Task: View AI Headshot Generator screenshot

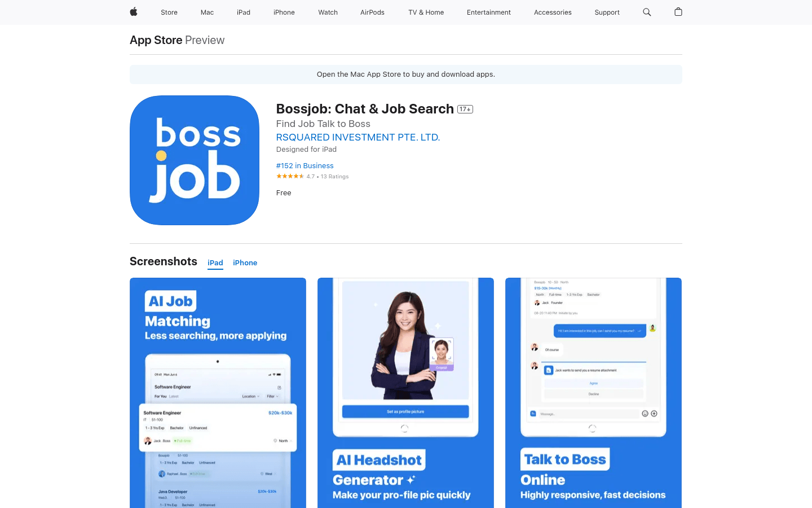Action: (405, 393)
